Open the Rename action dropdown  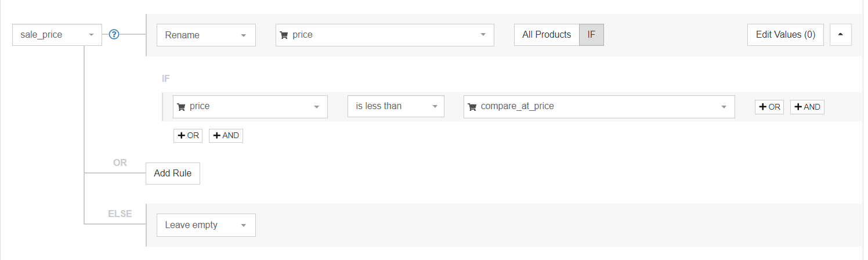pyautogui.click(x=206, y=35)
